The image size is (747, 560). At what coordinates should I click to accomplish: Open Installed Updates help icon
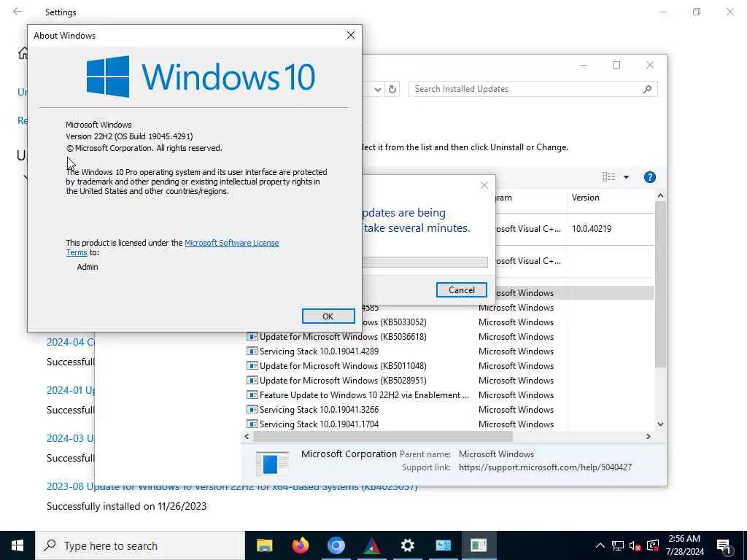(649, 177)
